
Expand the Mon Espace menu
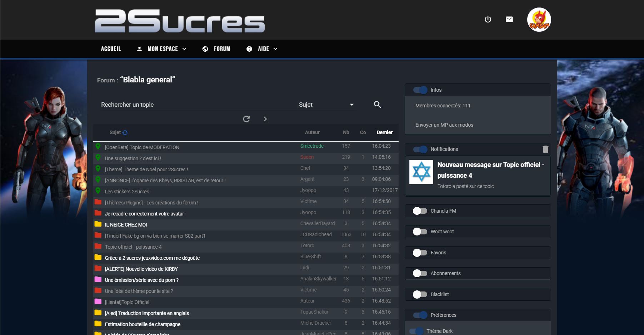pyautogui.click(x=161, y=49)
